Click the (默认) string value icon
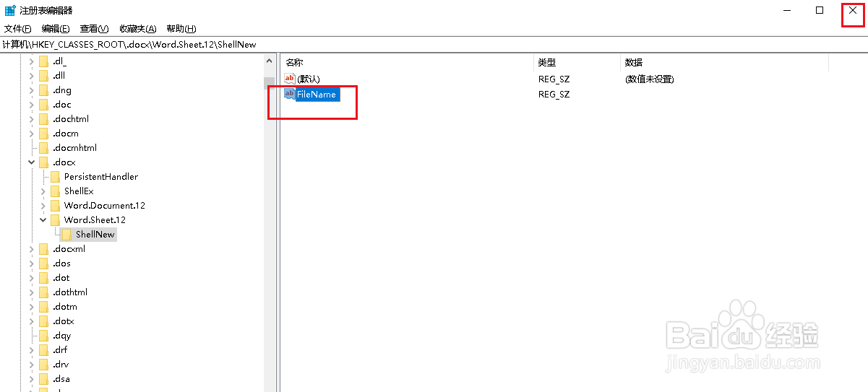Viewport: 868px width, 392px height. pyautogui.click(x=290, y=79)
